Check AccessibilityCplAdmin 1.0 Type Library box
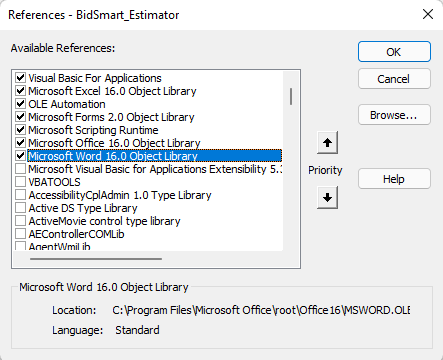Screen dimensions: 443x360 21,195
